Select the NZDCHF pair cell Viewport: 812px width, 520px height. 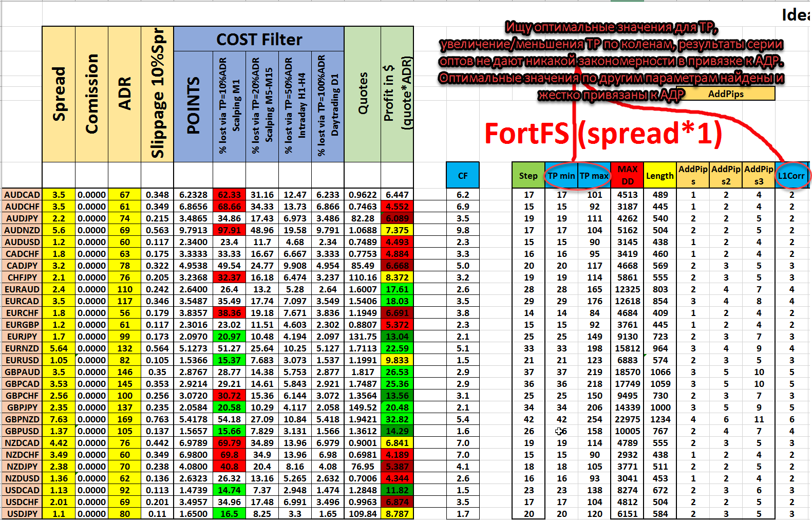[22, 455]
